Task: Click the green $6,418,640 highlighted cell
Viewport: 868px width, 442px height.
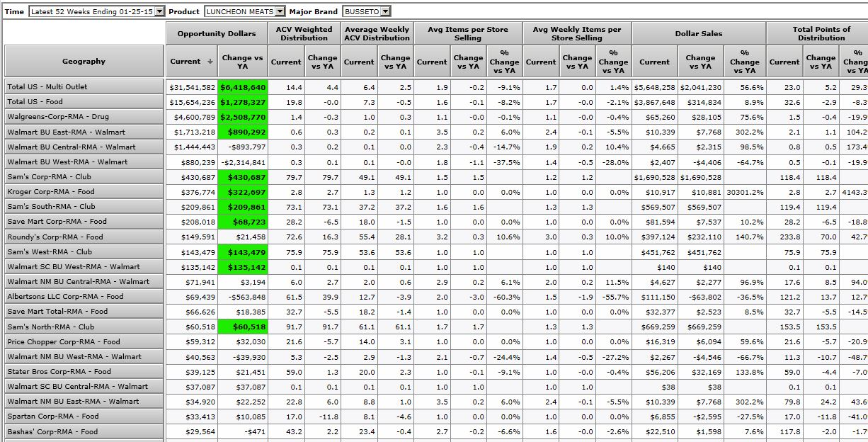Action: click(x=243, y=87)
